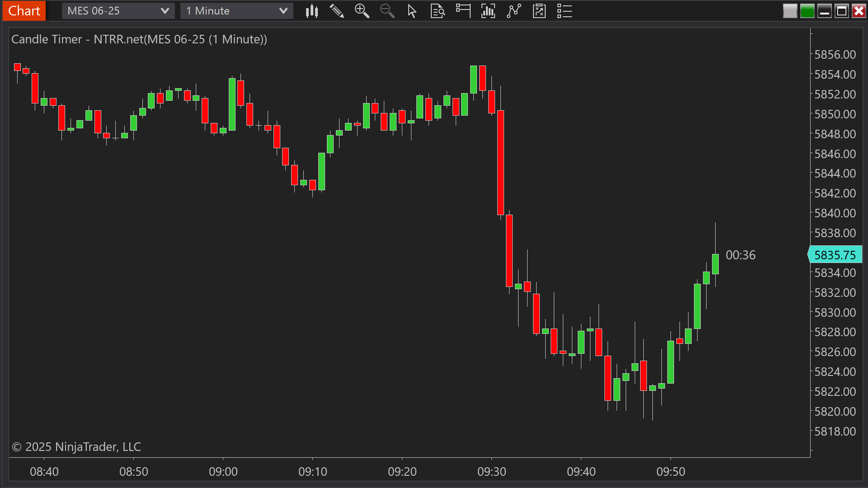Viewport: 868px width, 488px height.
Task: Open the Indicators icon
Action: pyautogui.click(x=488, y=11)
